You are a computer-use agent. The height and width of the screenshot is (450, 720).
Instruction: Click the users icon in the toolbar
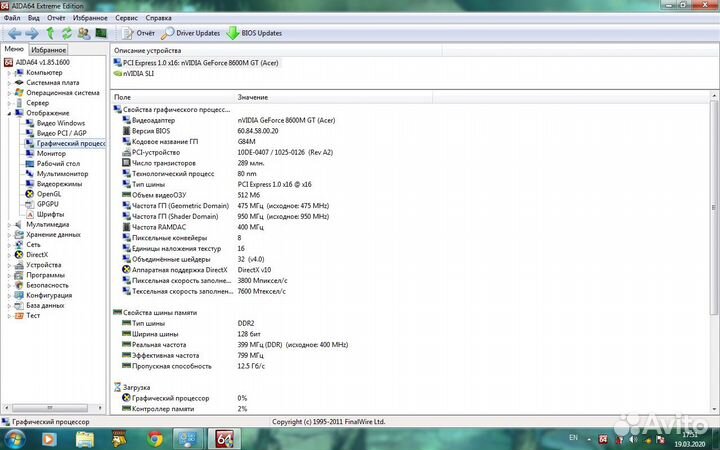pyautogui.click(x=84, y=33)
